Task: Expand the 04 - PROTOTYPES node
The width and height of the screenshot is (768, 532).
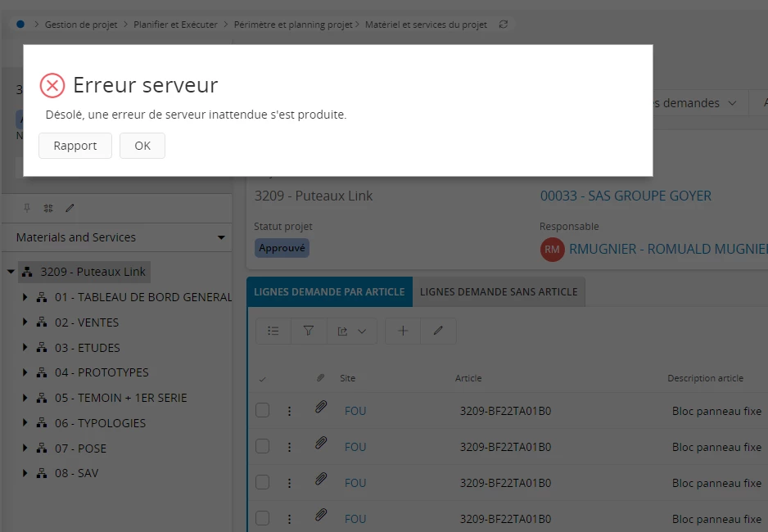Action: pyautogui.click(x=25, y=372)
